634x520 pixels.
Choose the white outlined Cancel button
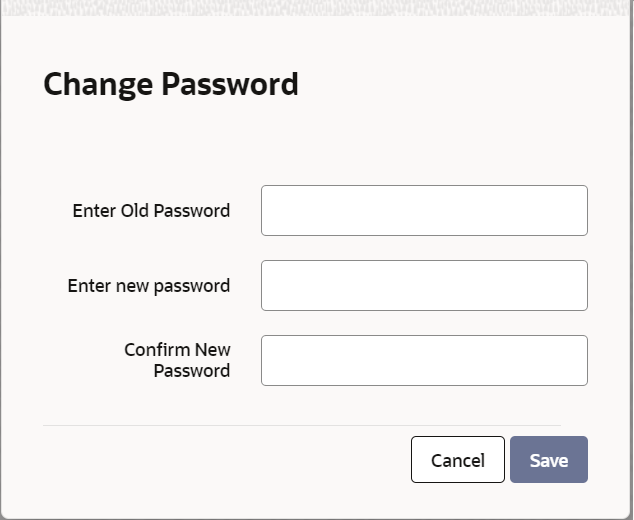click(x=457, y=460)
